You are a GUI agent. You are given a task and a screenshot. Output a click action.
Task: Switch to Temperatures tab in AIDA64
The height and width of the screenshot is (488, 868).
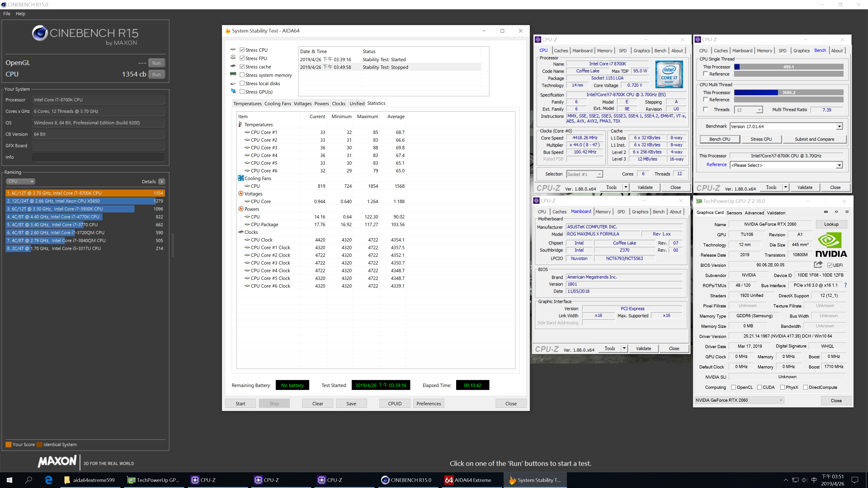[x=247, y=103]
